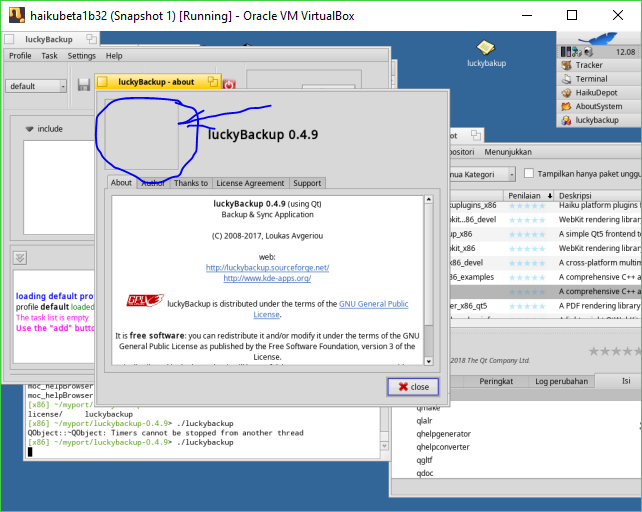Click the qgltf entry in contents list
This screenshot has width=642, height=512.
click(424, 460)
